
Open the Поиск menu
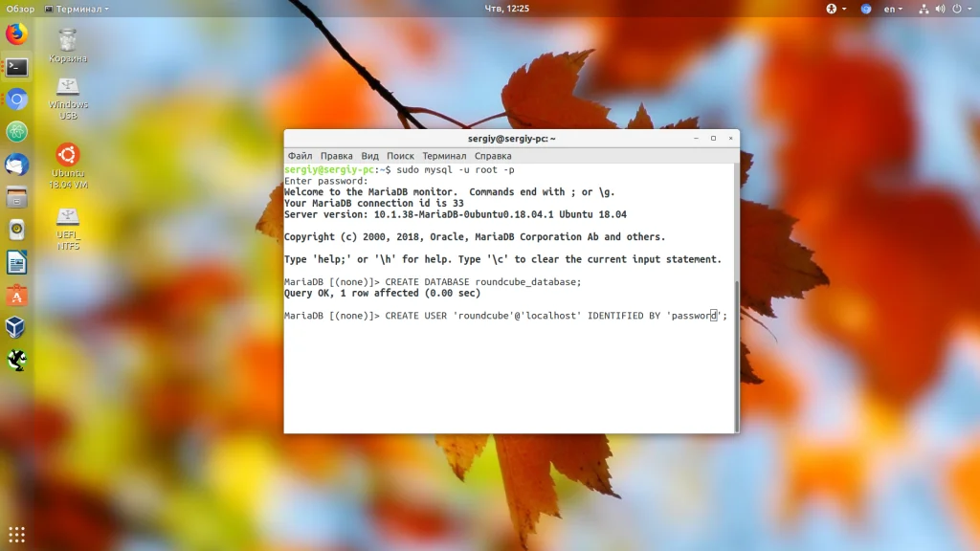tap(400, 156)
